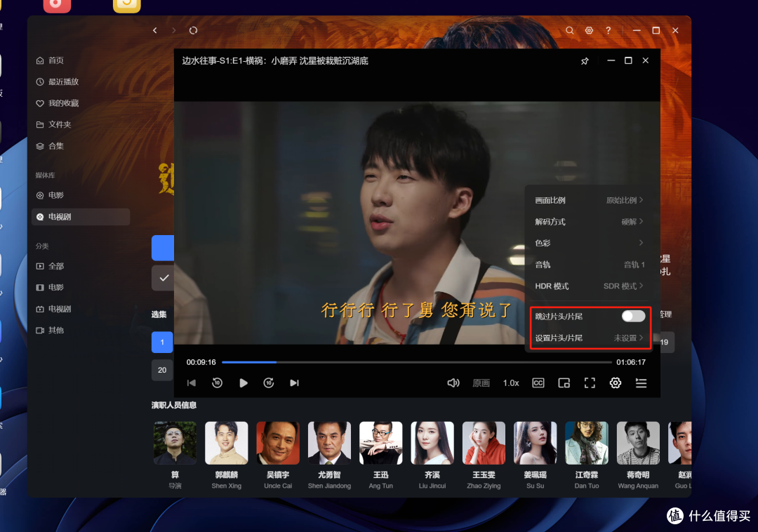Open cast photo of 吴镇宇
The height and width of the screenshot is (532, 758).
coord(278,443)
